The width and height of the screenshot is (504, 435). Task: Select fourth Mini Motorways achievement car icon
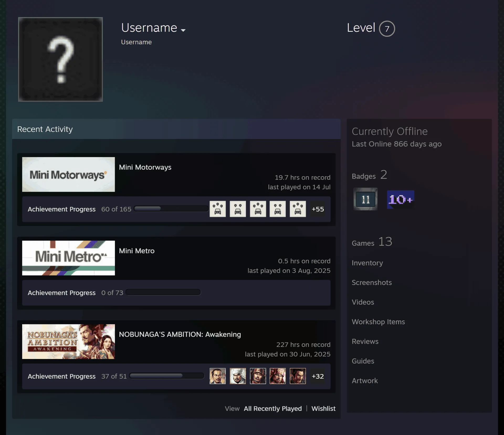click(x=278, y=209)
